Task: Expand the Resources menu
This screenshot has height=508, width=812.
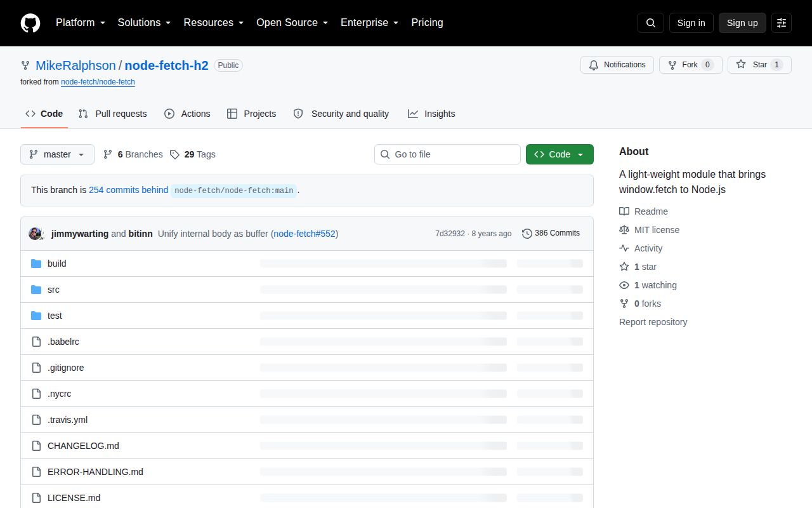Action: pyautogui.click(x=214, y=23)
